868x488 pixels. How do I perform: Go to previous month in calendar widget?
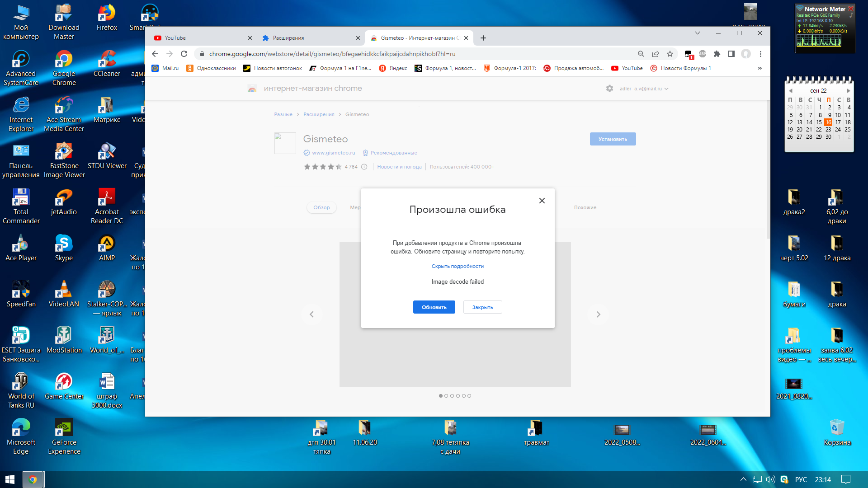(x=791, y=91)
